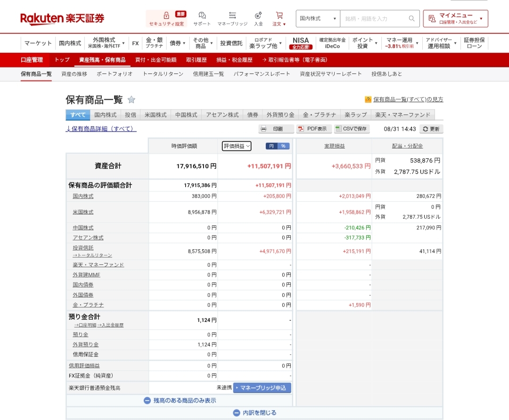
Task: Switch display to 円 (yen) toggle
Action: (x=271, y=146)
